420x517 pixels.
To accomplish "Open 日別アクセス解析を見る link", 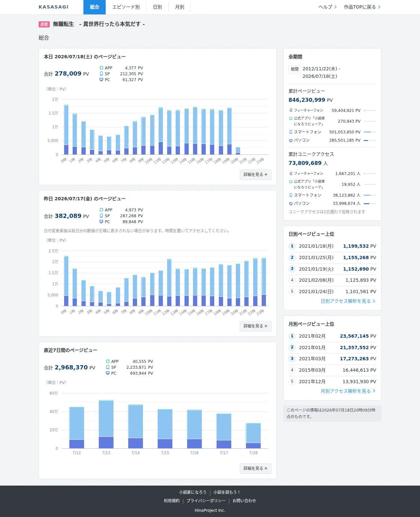I will click(x=348, y=301).
